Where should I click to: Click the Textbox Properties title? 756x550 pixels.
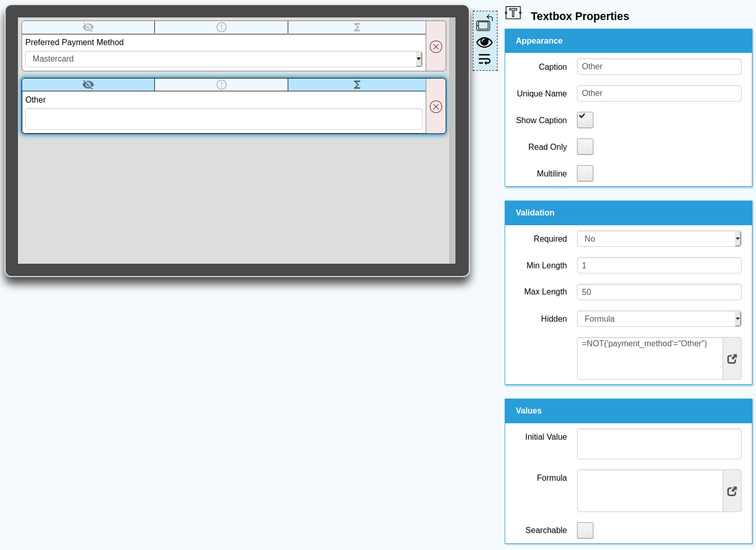pos(580,16)
